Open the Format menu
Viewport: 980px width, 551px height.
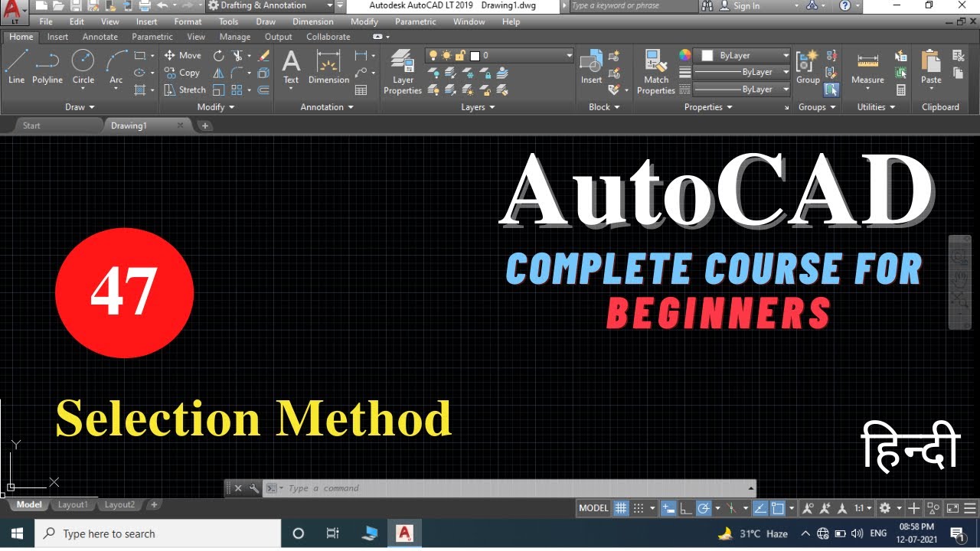(188, 21)
